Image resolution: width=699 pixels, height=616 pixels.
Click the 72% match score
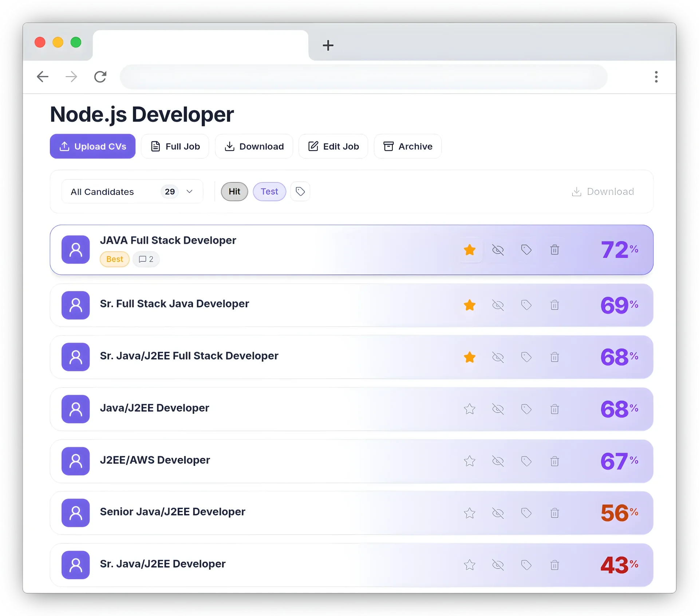pos(619,250)
